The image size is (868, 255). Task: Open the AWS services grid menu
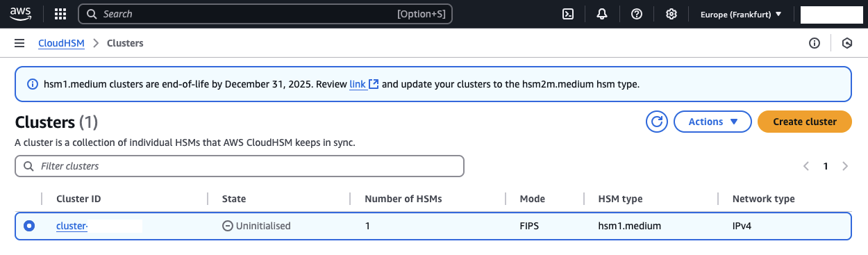pyautogui.click(x=60, y=14)
